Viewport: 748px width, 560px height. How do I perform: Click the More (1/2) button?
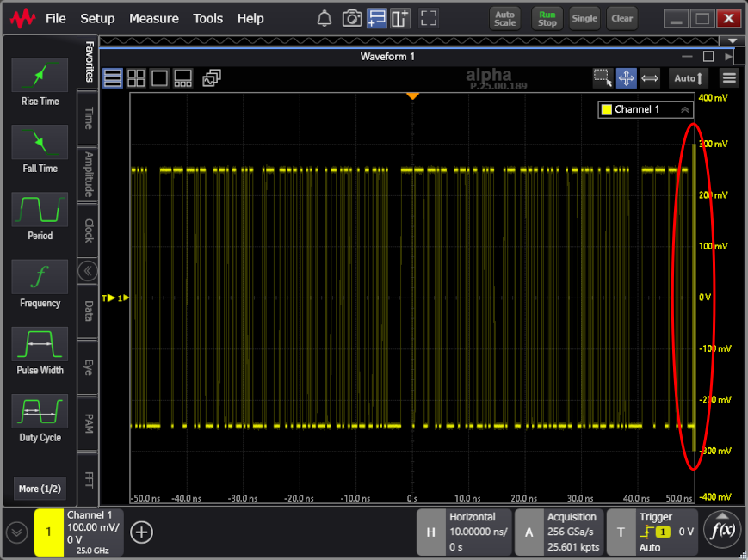pyautogui.click(x=40, y=489)
